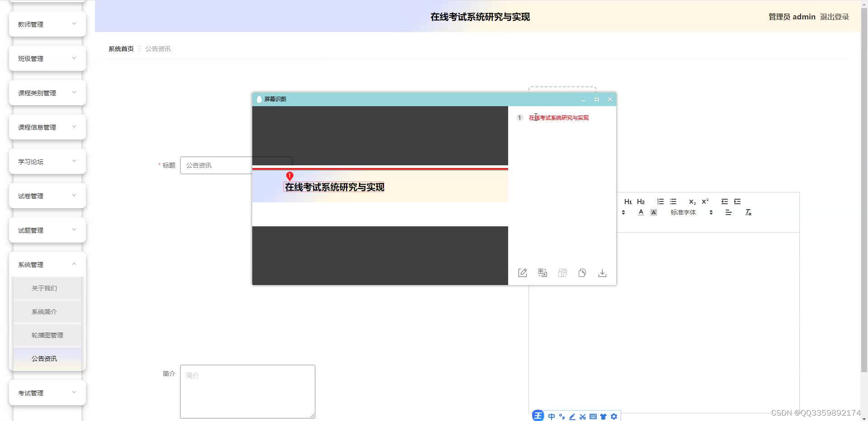Minimize the 屏幕识图 window
Screen dimensions: 868x421
tap(583, 99)
